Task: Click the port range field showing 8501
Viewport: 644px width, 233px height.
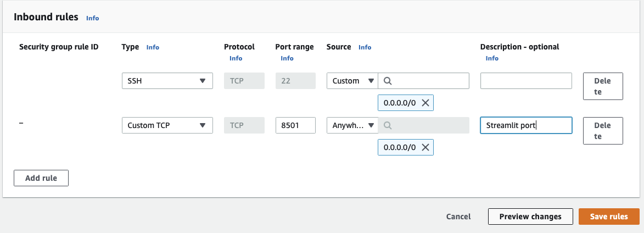Action: [295, 125]
